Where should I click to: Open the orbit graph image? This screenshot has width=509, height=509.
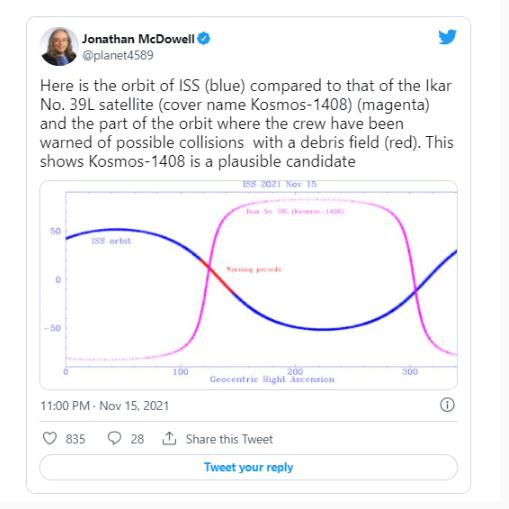[248, 285]
